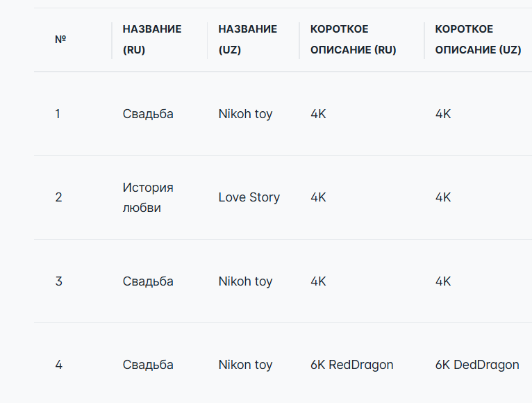Image resolution: width=532 pixels, height=403 pixels.
Task: Click the 6K RedDragon cell
Action: pos(352,365)
